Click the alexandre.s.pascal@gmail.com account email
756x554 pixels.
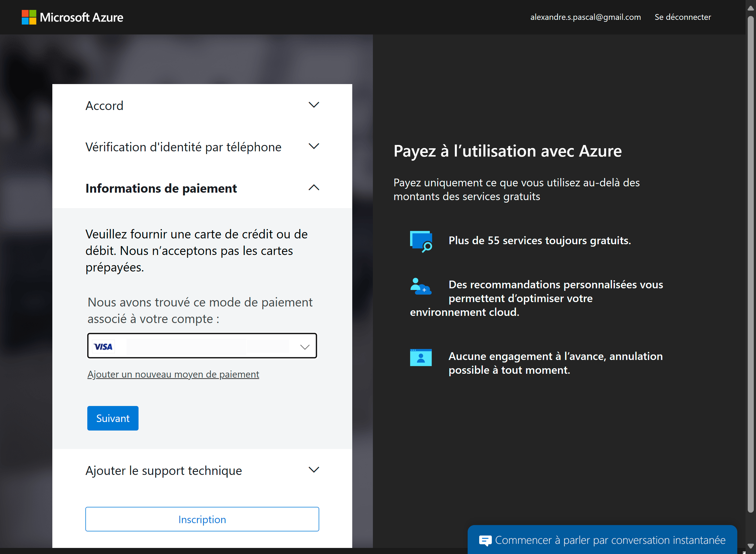[586, 17]
